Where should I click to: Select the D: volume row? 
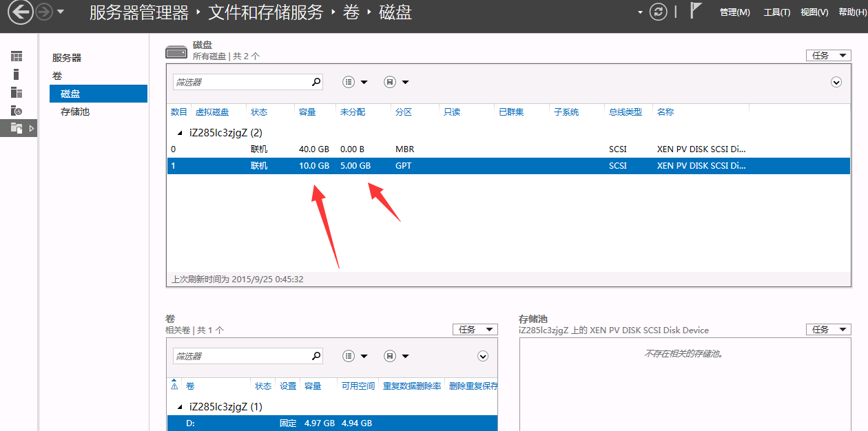click(331, 423)
